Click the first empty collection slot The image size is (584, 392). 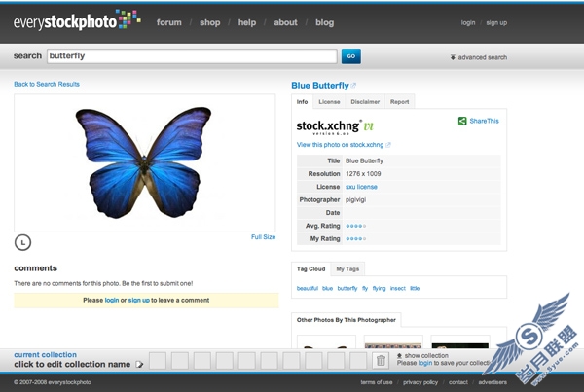(x=158, y=360)
